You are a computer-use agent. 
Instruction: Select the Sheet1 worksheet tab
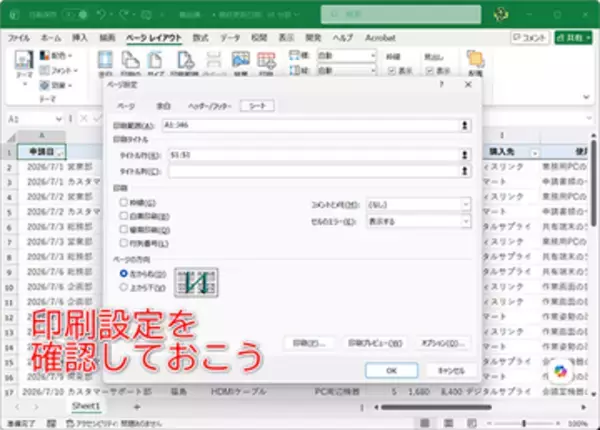(86, 406)
